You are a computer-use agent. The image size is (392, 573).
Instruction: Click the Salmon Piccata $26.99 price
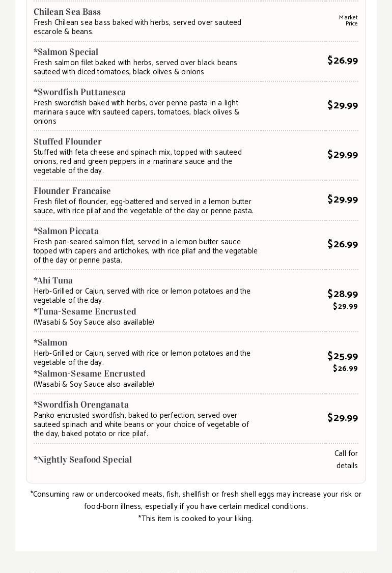point(343,244)
